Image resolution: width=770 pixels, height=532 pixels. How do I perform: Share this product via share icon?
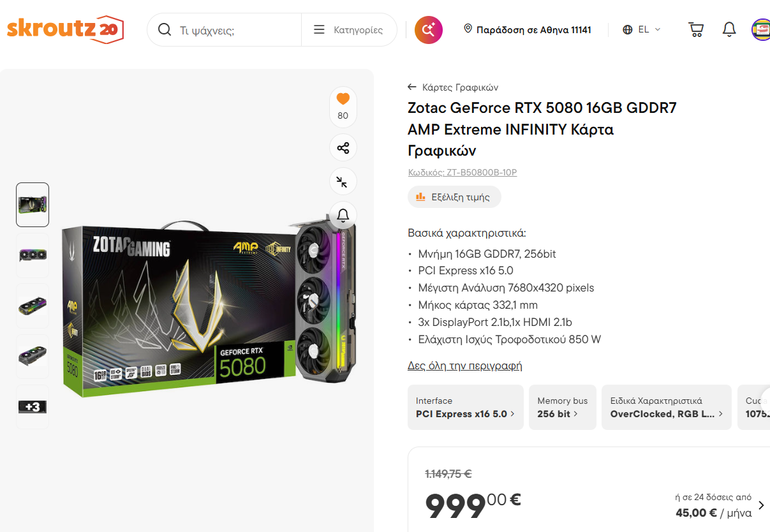(x=343, y=148)
